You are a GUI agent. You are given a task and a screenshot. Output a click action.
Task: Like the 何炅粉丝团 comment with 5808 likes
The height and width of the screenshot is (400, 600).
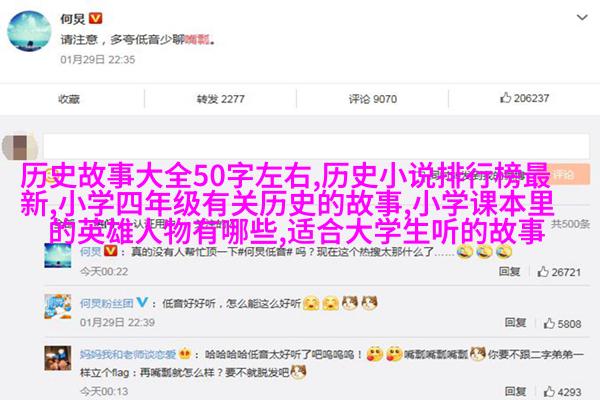(x=562, y=323)
